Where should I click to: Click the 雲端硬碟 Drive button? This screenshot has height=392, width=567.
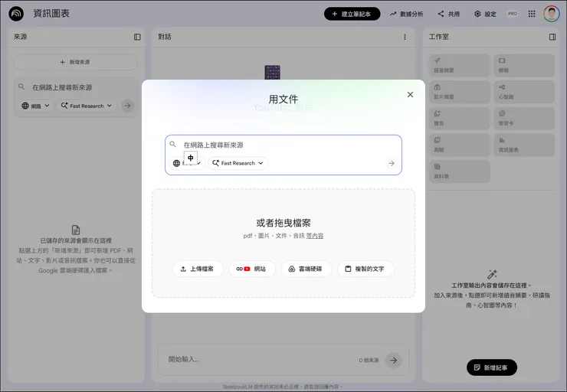[306, 269]
